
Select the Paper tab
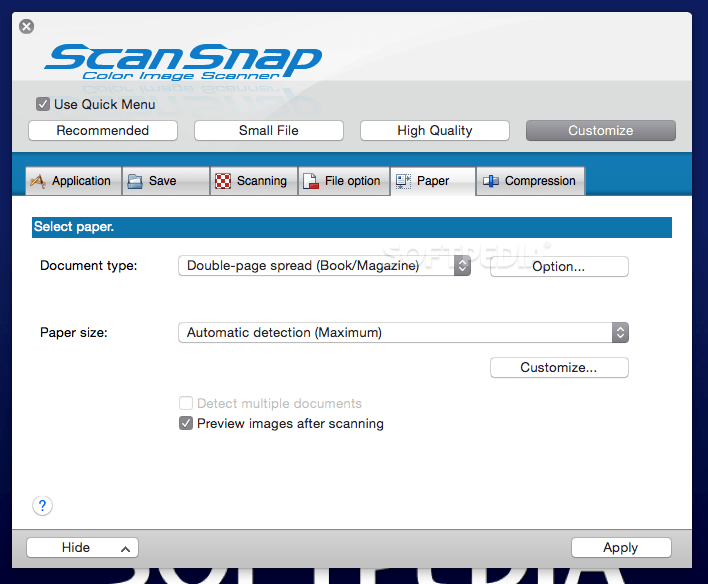[x=433, y=181]
